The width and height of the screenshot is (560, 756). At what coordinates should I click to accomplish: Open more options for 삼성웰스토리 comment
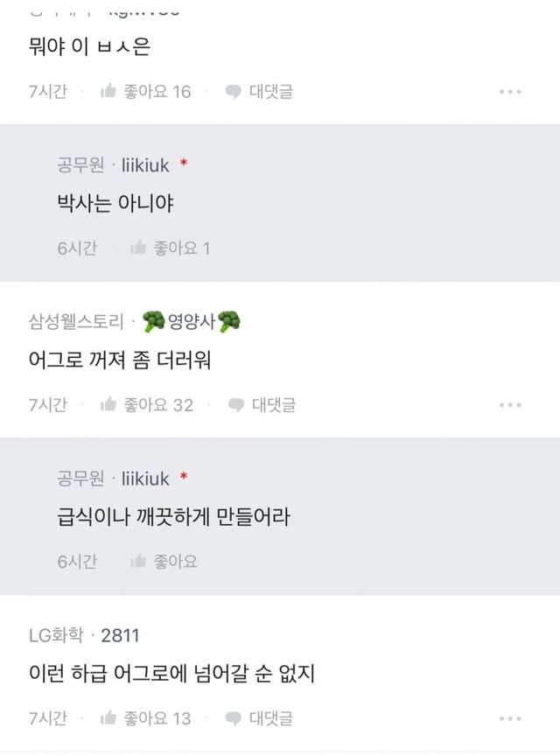510,406
